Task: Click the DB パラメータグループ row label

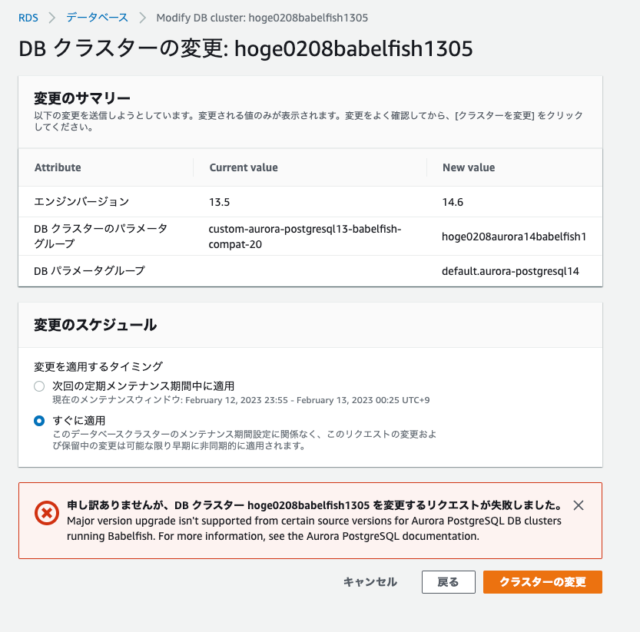Action: (x=89, y=271)
